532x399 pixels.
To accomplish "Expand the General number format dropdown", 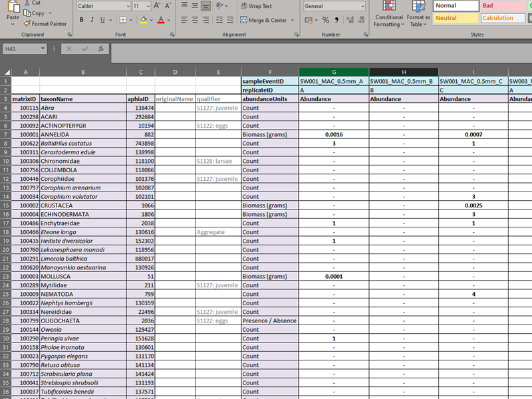I will [362, 6].
